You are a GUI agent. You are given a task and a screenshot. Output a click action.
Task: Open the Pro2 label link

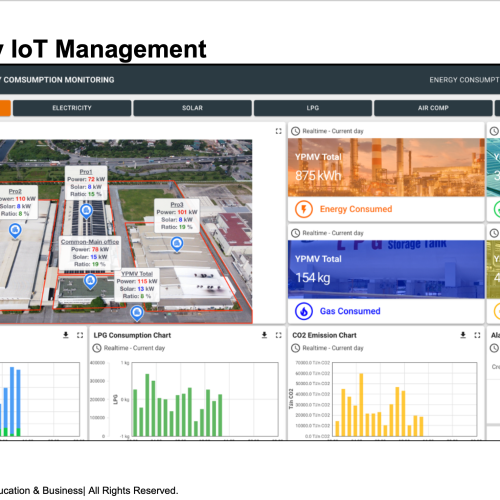tap(15, 191)
